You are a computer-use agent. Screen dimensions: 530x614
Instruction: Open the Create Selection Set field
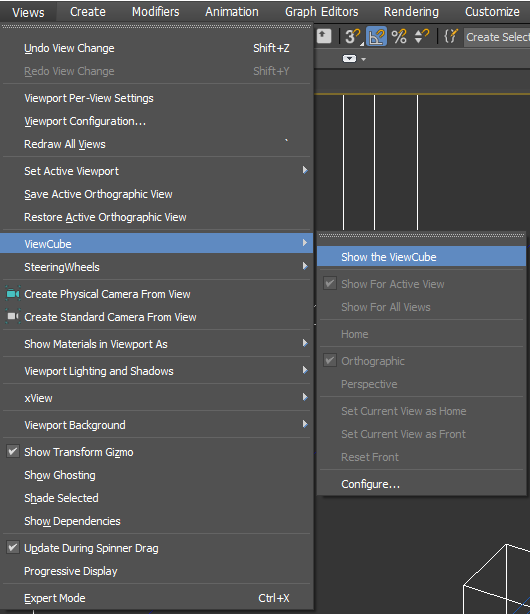(497, 37)
